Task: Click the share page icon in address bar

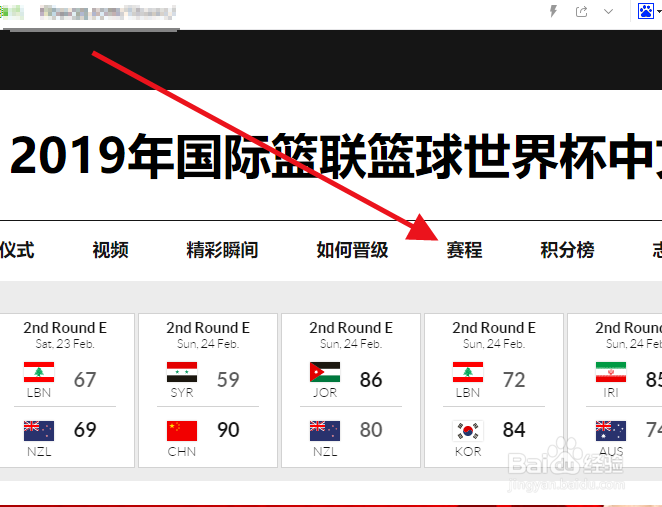Action: pos(581,11)
